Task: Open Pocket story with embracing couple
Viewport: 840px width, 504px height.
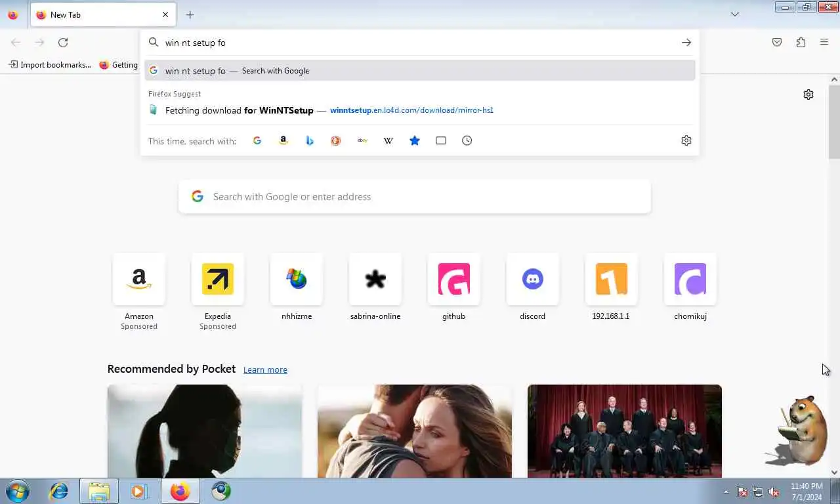Action: click(x=415, y=431)
